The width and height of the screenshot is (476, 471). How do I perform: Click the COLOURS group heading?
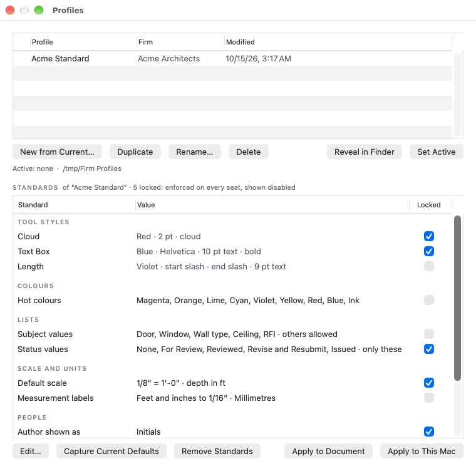pyautogui.click(x=36, y=286)
